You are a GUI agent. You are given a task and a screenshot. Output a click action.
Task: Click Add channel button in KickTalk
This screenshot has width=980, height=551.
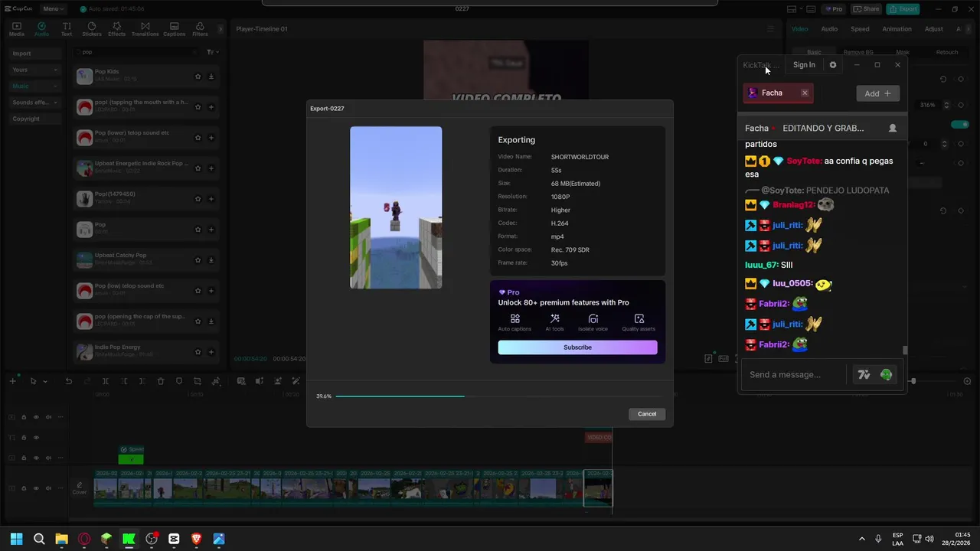[877, 93]
